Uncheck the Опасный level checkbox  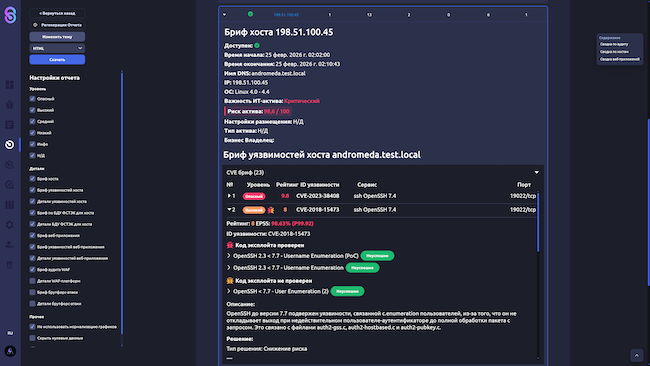point(32,99)
